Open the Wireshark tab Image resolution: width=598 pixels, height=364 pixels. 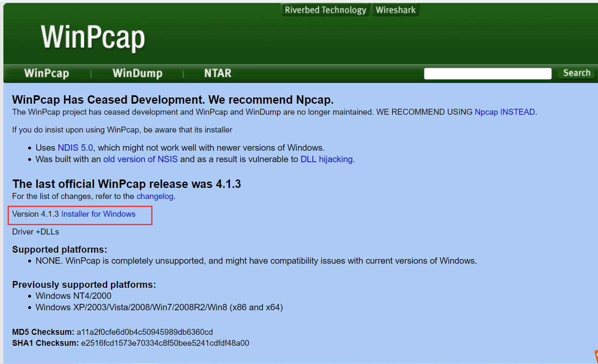pyautogui.click(x=396, y=10)
